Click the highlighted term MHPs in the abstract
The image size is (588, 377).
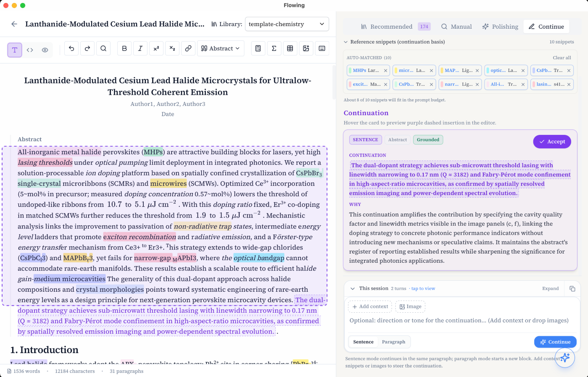[x=153, y=152]
